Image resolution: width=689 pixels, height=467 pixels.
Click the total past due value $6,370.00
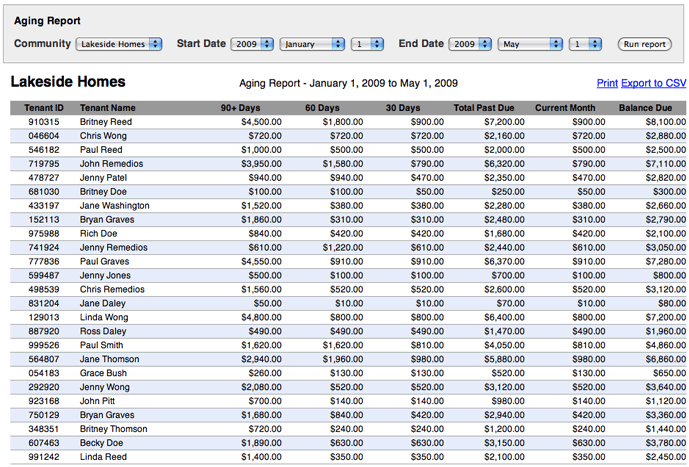(x=504, y=261)
